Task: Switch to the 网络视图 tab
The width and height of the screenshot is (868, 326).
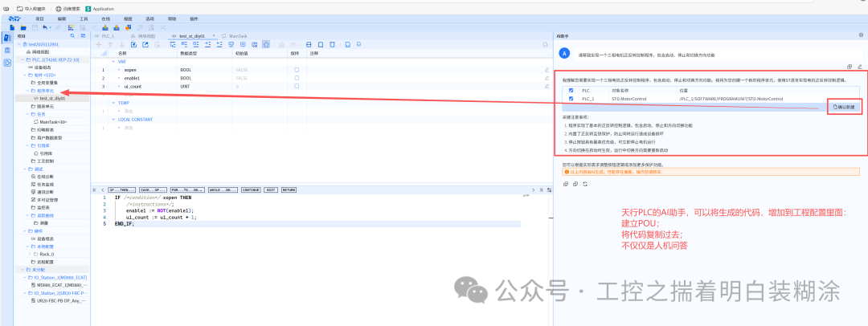Action: [x=143, y=35]
